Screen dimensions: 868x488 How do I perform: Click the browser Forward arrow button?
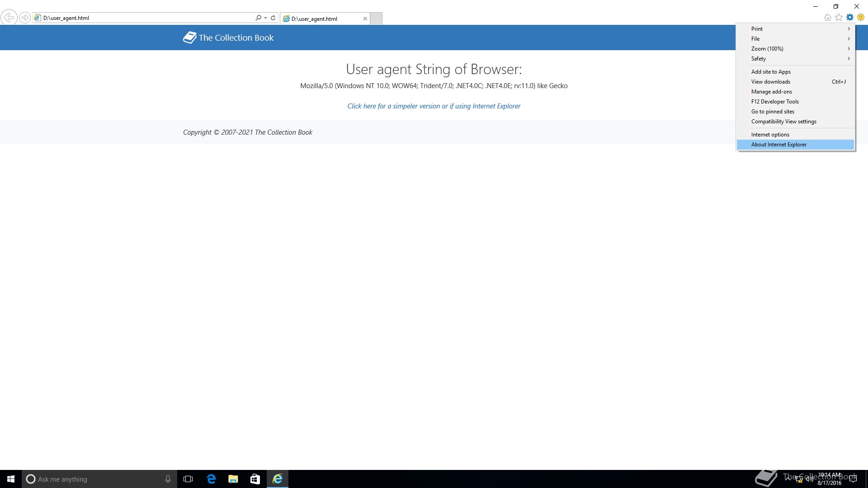(25, 18)
